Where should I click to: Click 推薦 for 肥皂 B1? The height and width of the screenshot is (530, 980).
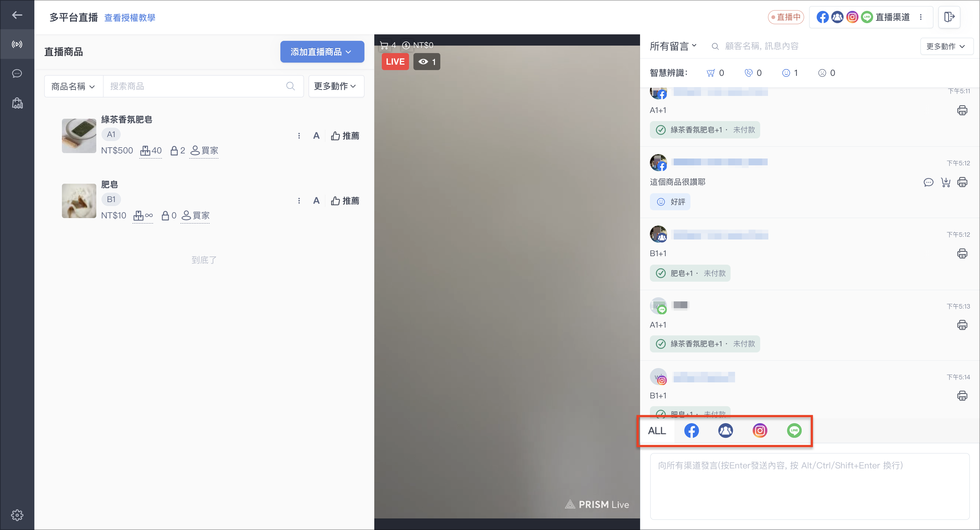[345, 201]
